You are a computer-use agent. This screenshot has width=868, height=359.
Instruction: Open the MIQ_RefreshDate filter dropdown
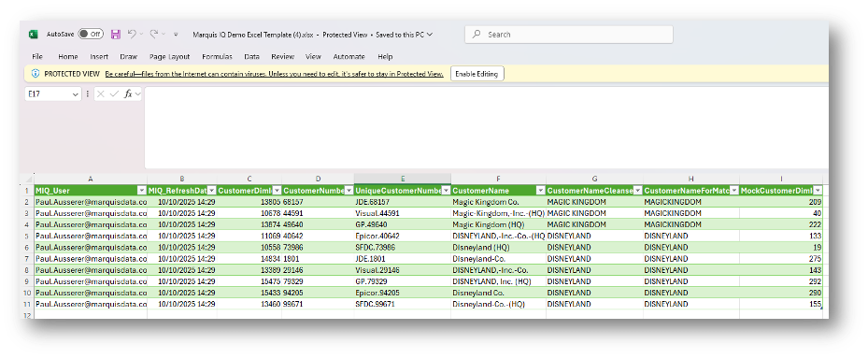pos(211,191)
